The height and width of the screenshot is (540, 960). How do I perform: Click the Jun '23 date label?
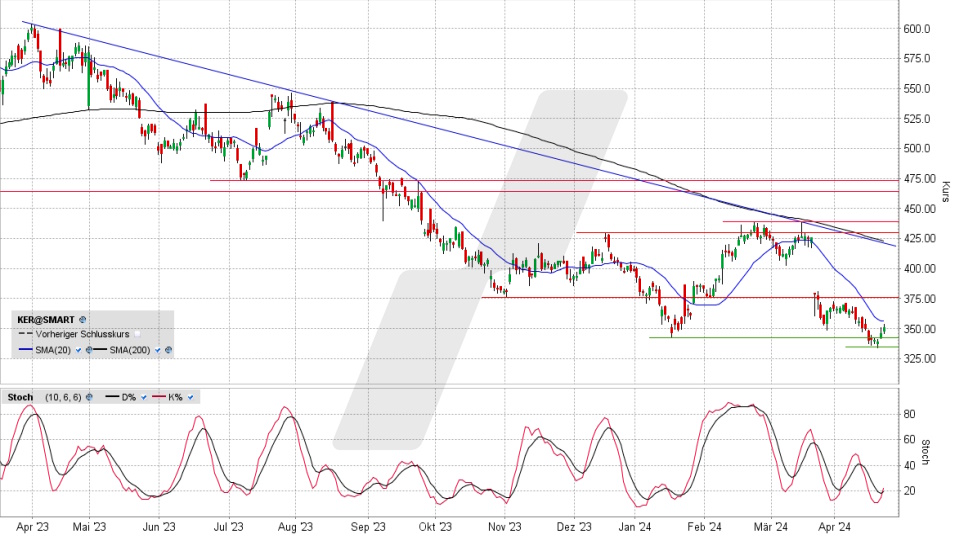[x=159, y=527]
